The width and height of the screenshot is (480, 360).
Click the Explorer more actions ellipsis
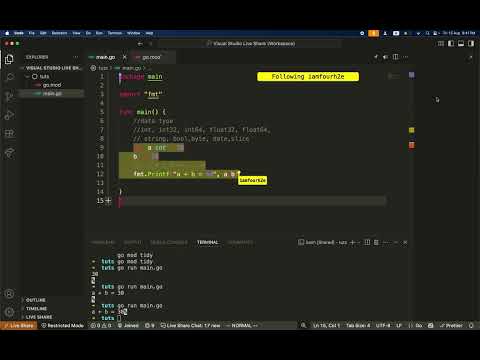[x=76, y=57]
